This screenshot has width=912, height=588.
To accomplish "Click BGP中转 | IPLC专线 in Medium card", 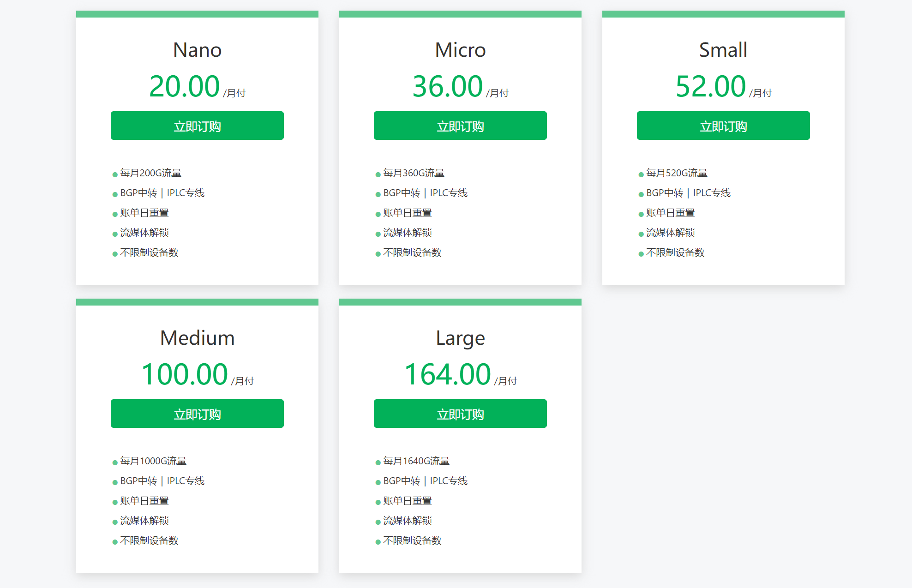I will pos(162,481).
